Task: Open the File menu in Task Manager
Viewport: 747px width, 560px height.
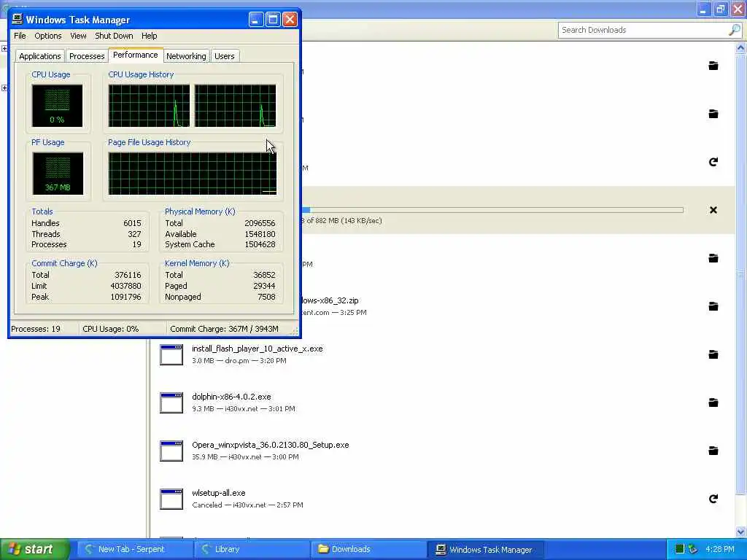Action: (x=20, y=36)
